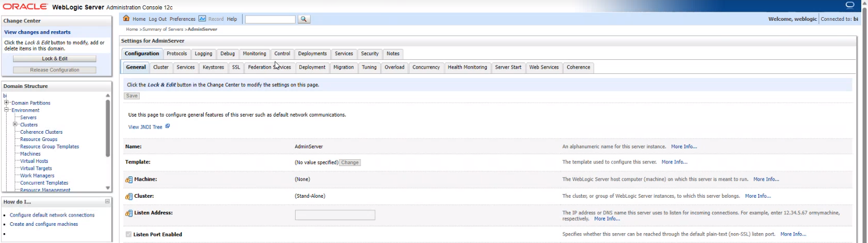Open the Security tab

[x=370, y=54]
